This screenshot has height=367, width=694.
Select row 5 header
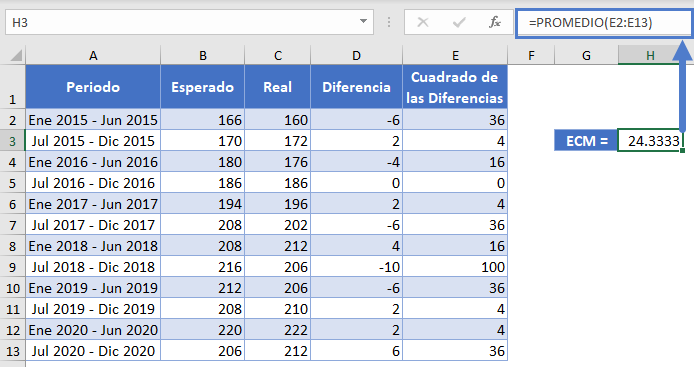pyautogui.click(x=12, y=183)
